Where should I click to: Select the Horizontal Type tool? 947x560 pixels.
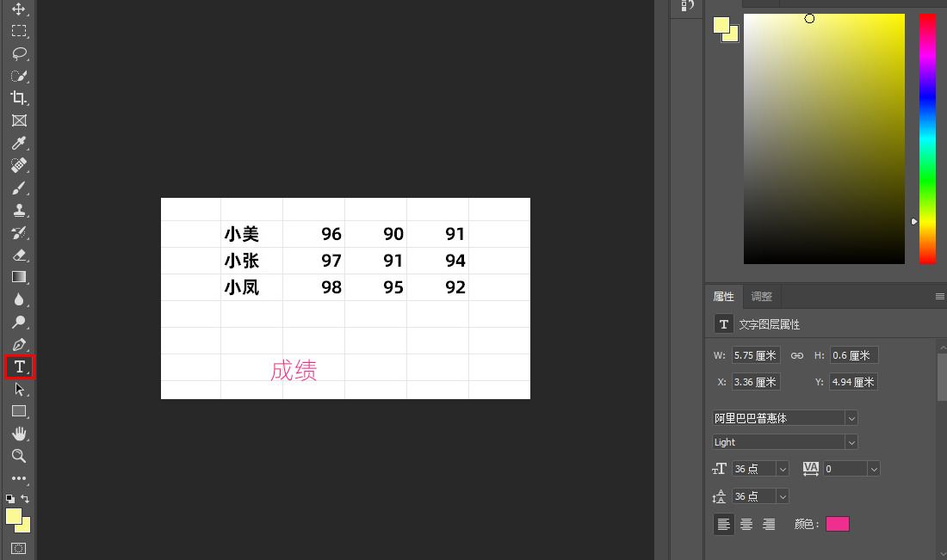coord(19,367)
